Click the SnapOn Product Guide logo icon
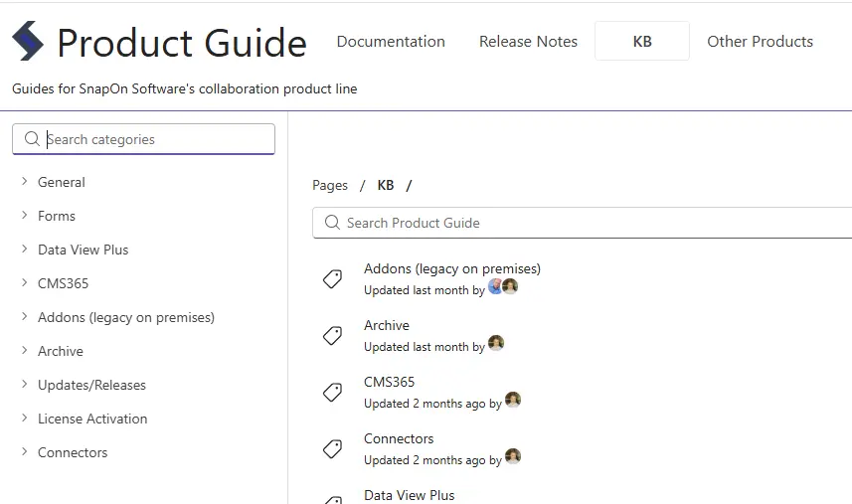The image size is (852, 504). point(28,42)
